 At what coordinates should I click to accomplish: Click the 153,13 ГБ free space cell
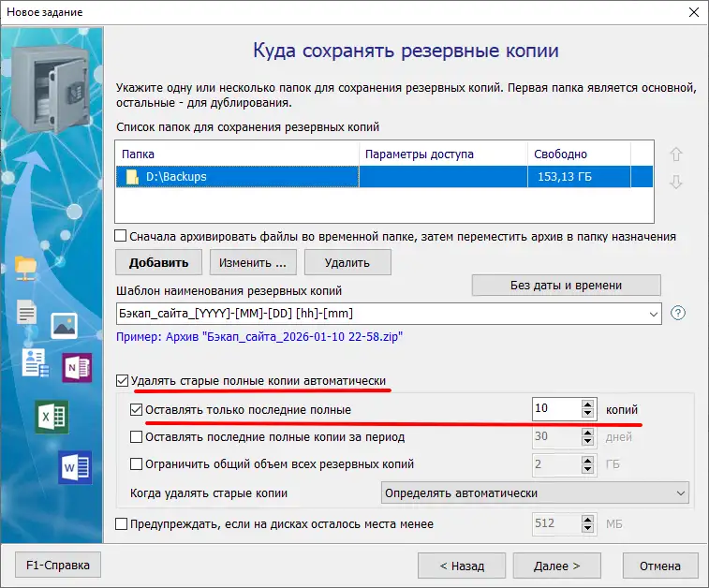579,177
